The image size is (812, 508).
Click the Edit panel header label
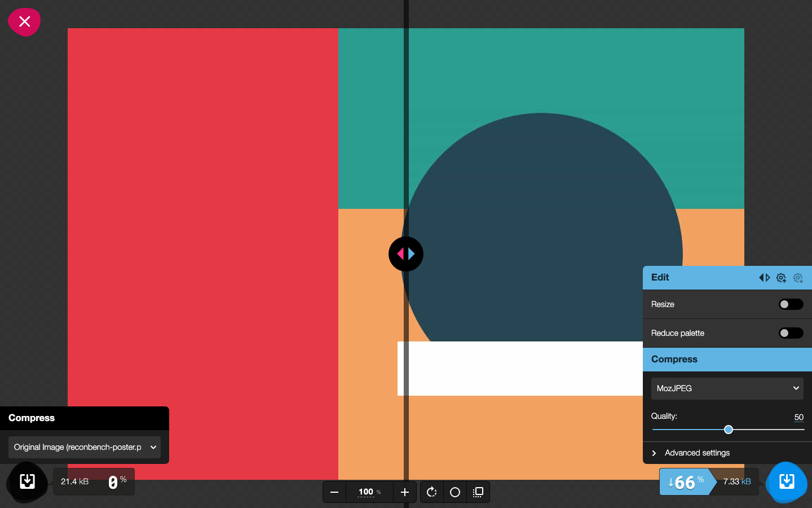(x=660, y=277)
